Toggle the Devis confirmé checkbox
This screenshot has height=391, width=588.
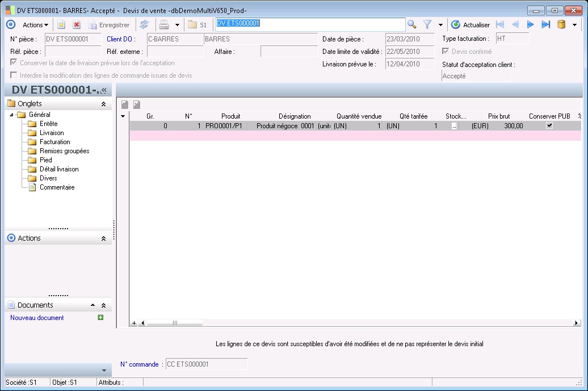[x=446, y=52]
